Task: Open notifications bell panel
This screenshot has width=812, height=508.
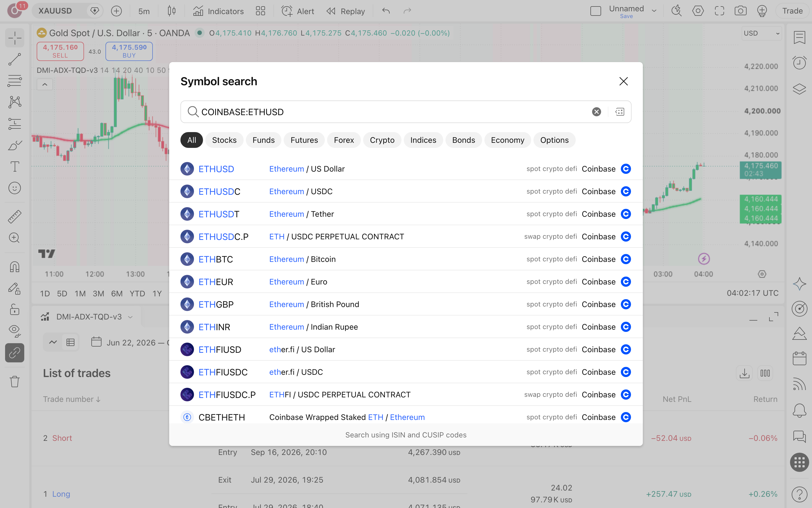Action: [x=799, y=410]
